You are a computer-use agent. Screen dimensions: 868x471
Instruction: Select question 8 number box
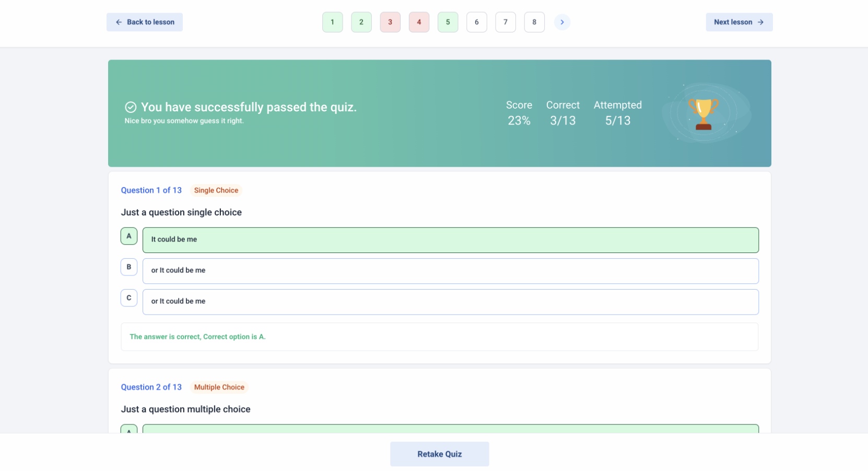click(x=534, y=22)
